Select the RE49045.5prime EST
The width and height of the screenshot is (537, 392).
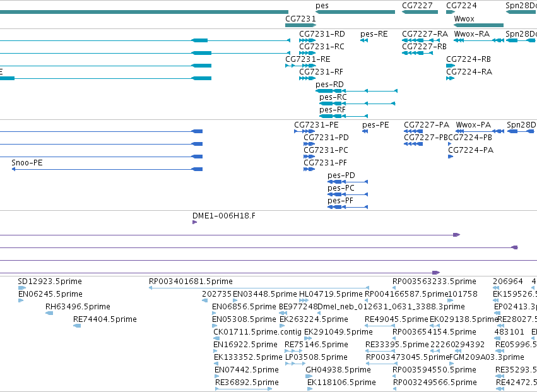380,326
